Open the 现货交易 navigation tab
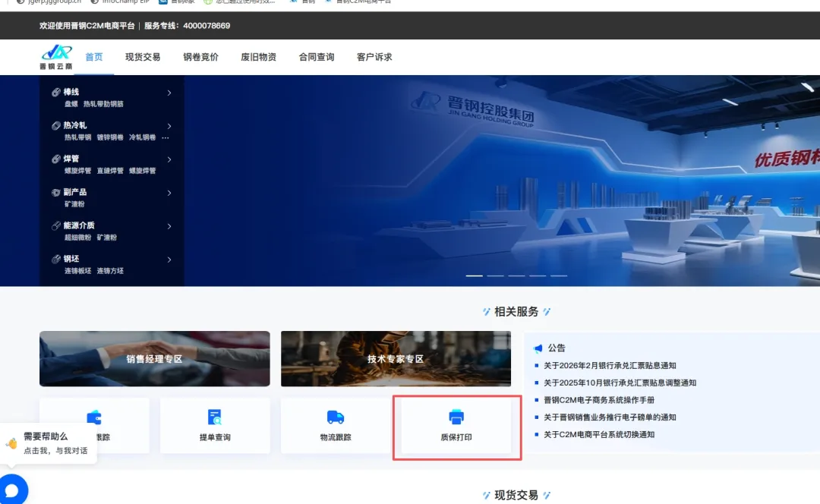820x504 pixels. coord(143,57)
